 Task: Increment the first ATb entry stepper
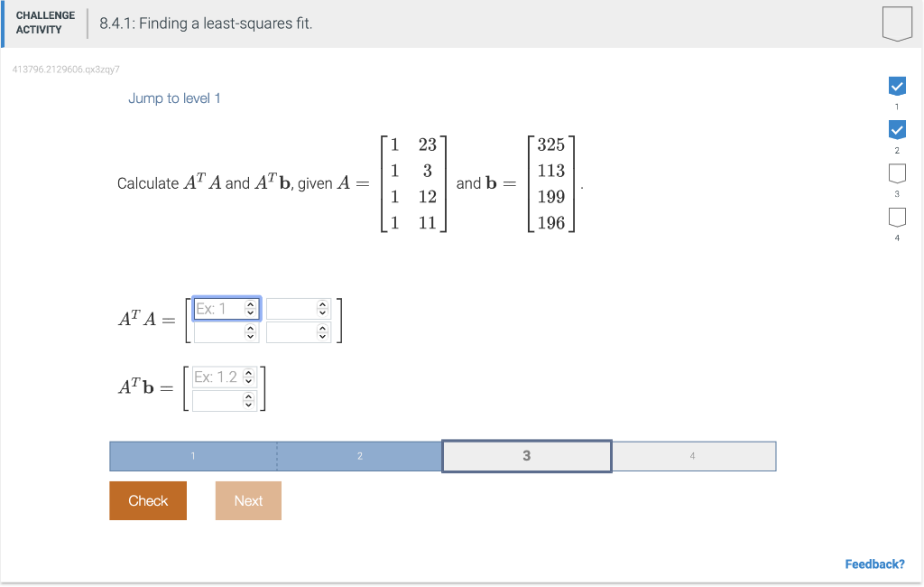click(248, 373)
